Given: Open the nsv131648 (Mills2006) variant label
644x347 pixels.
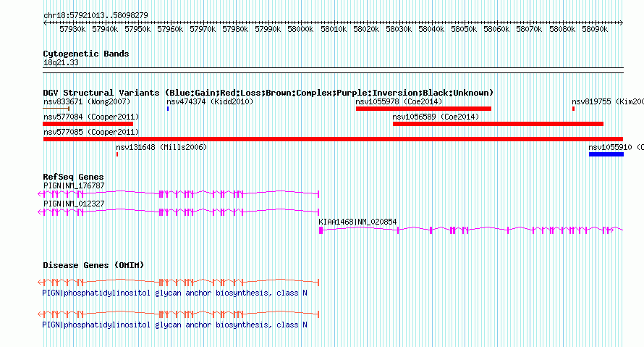Looking at the screenshot, I should click(x=161, y=147).
